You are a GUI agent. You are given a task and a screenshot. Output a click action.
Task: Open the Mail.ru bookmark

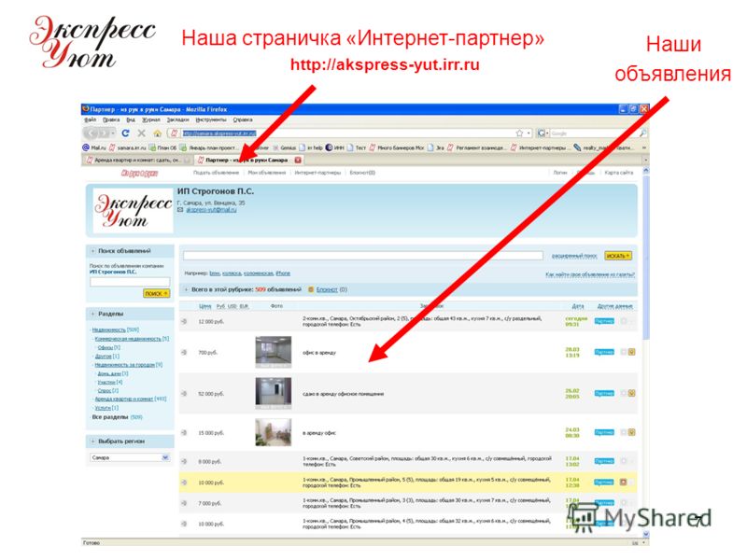click(x=94, y=147)
